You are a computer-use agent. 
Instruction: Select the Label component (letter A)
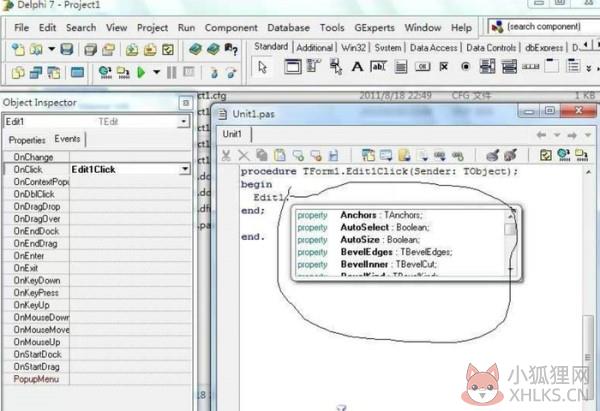(357, 67)
